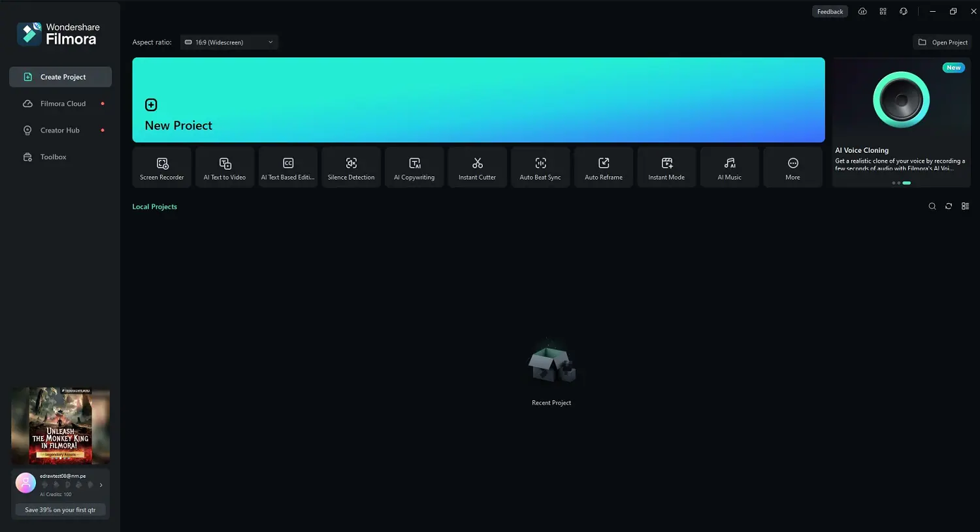Open cloud download icon in title bar
980x532 pixels.
coord(862,11)
